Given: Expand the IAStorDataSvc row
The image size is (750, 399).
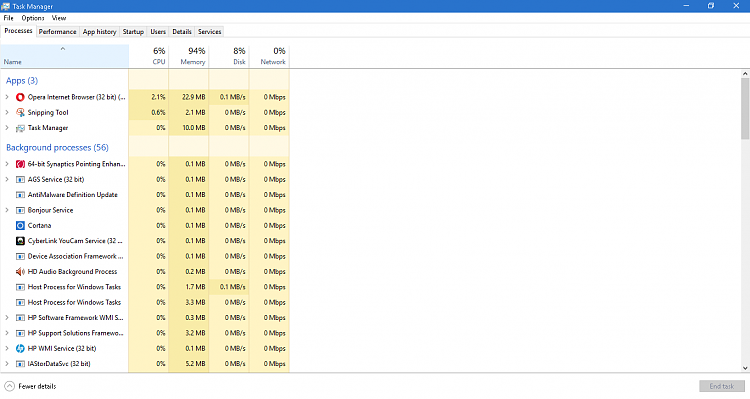Looking at the screenshot, I should [x=7, y=364].
